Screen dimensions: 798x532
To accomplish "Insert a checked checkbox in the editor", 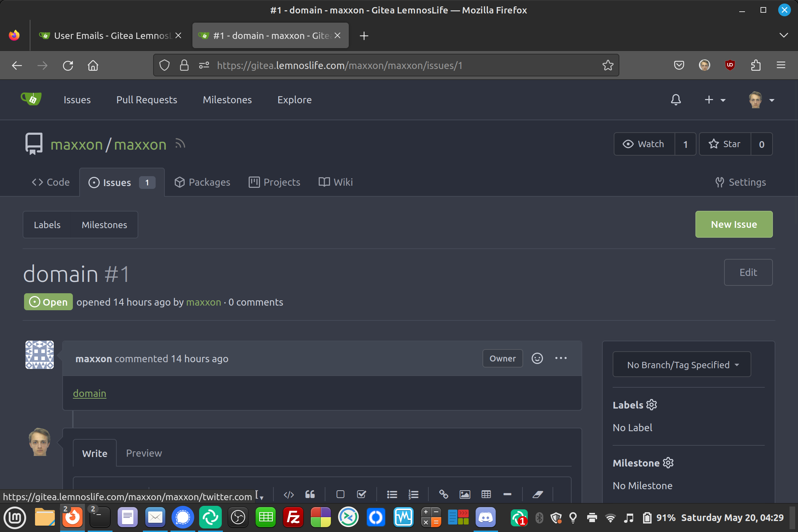I will 362,494.
